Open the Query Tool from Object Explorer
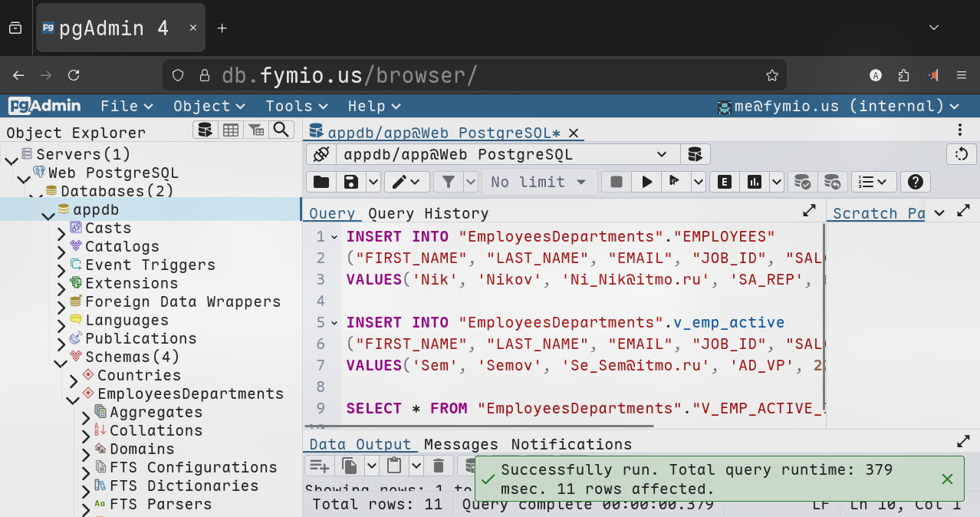 [x=205, y=130]
